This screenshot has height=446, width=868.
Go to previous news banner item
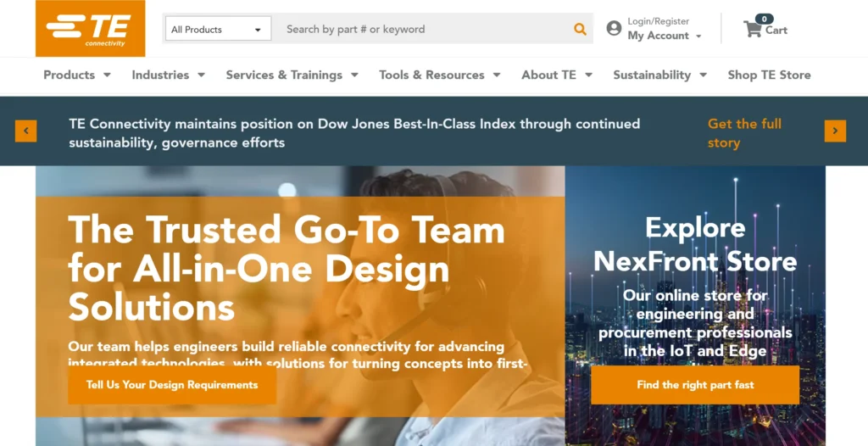[25, 131]
